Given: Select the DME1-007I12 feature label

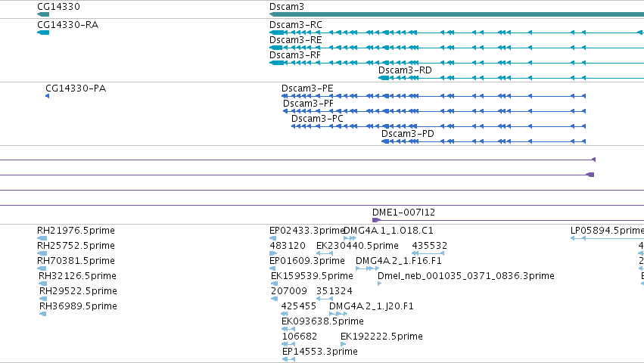Looking at the screenshot, I should point(404,213).
